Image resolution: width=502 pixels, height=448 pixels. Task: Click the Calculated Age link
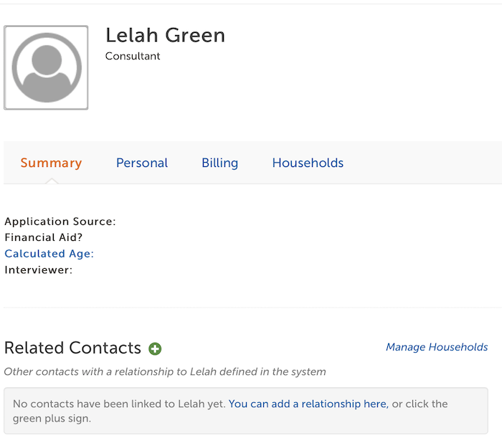[49, 254]
